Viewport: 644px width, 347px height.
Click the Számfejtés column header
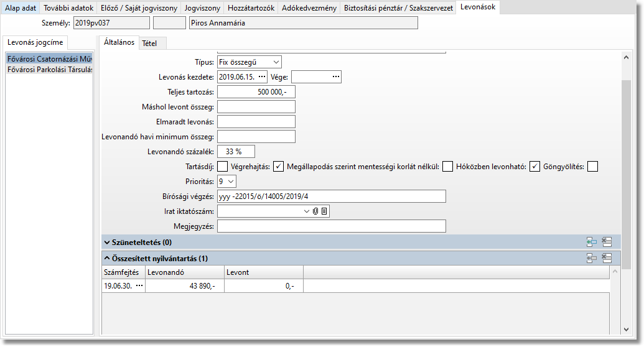pos(124,272)
